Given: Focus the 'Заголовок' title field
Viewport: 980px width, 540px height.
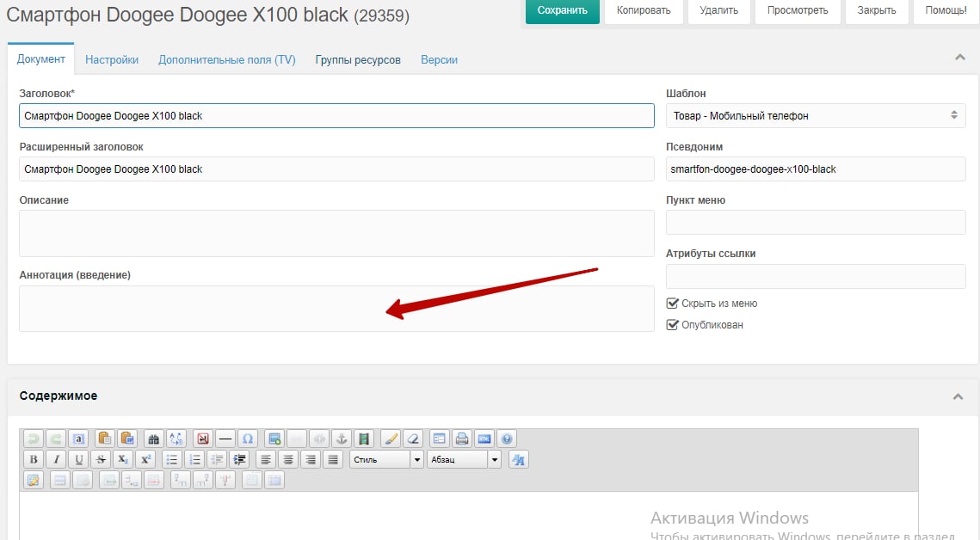Looking at the screenshot, I should (x=337, y=115).
